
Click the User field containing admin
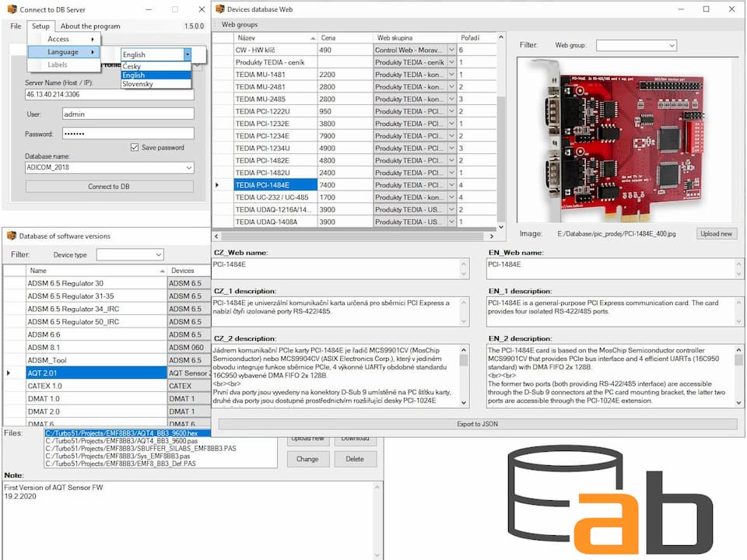pyautogui.click(x=128, y=114)
